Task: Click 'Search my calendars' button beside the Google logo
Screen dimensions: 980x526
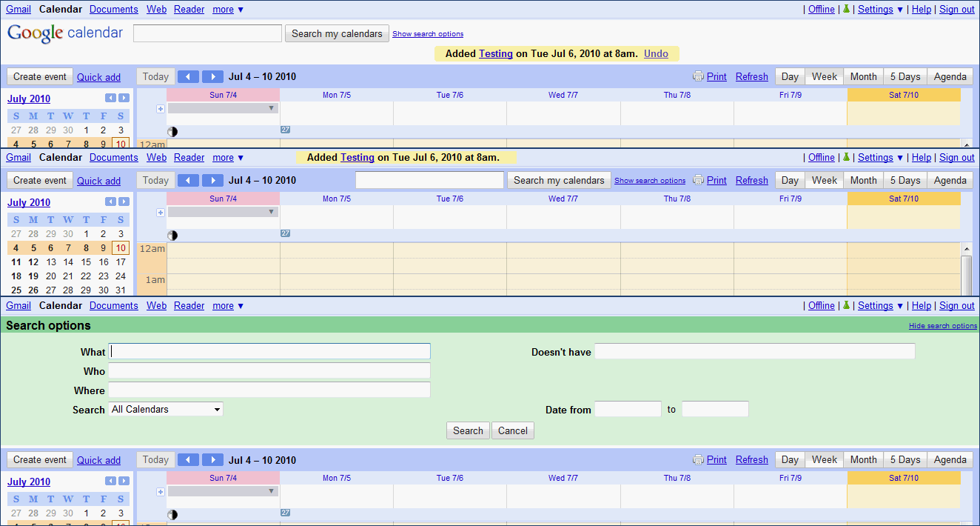Action: [337, 33]
